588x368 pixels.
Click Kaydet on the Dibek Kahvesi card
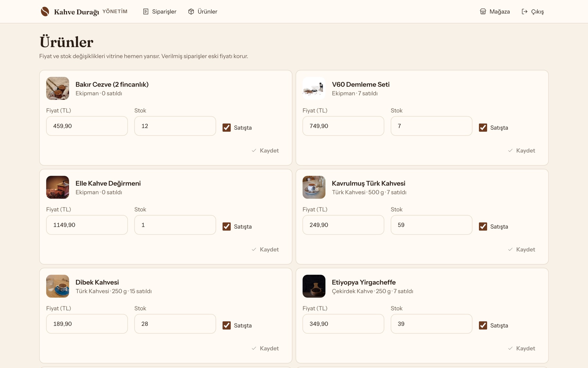[x=265, y=348]
